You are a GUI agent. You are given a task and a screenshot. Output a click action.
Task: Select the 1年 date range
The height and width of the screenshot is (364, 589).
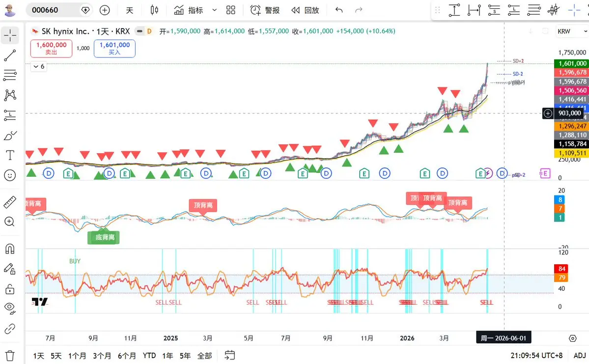point(168,355)
